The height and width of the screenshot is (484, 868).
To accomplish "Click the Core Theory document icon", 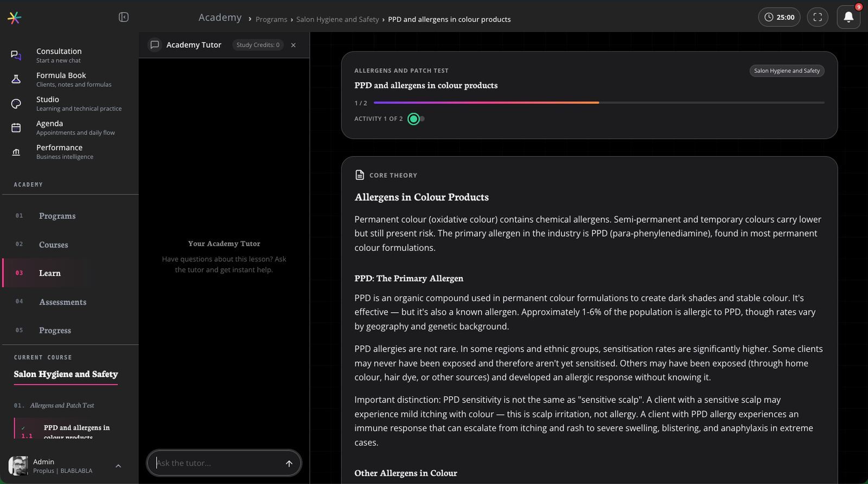I will click(360, 175).
